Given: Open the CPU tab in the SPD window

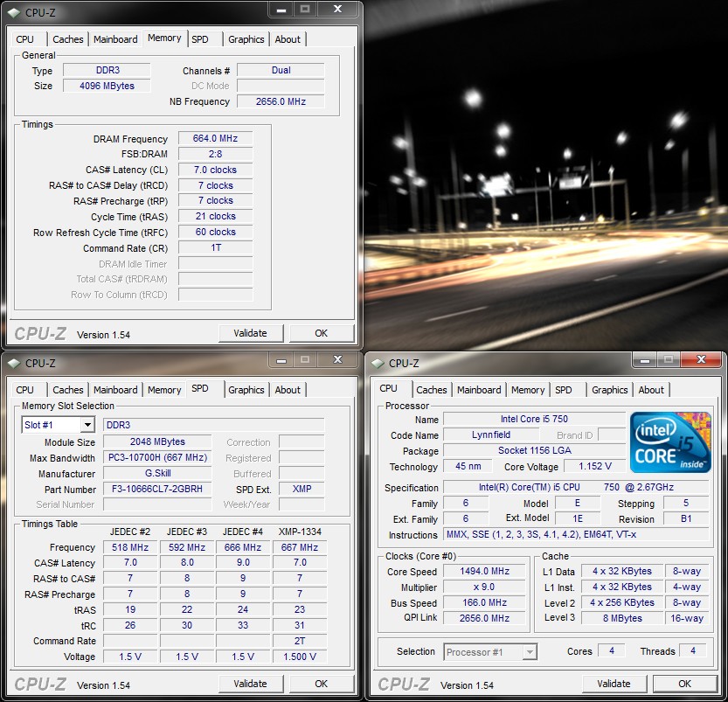Looking at the screenshot, I should pos(25,390).
